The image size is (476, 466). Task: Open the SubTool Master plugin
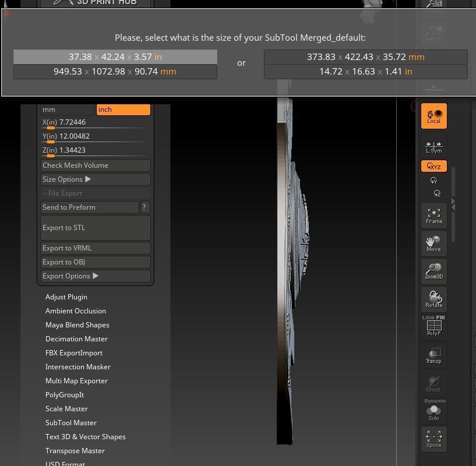70,422
